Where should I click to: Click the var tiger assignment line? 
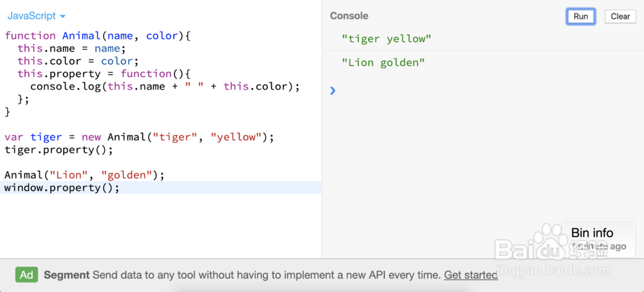pos(139,137)
